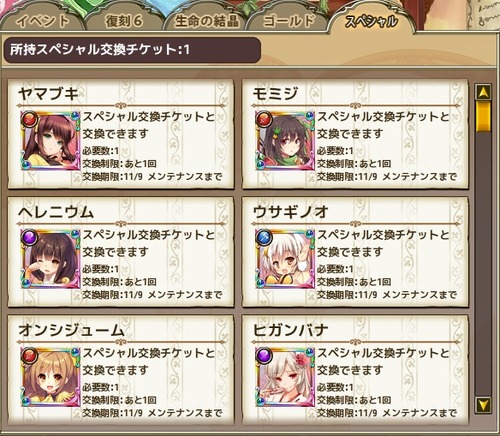Select the ウサギノオ character portrait
500x436 pixels.
click(285, 259)
